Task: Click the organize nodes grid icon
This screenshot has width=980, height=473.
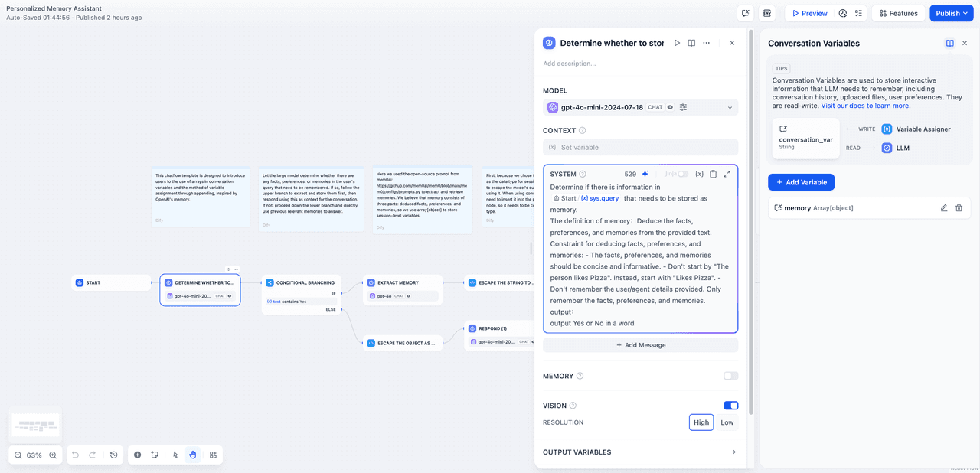Action: (213, 455)
